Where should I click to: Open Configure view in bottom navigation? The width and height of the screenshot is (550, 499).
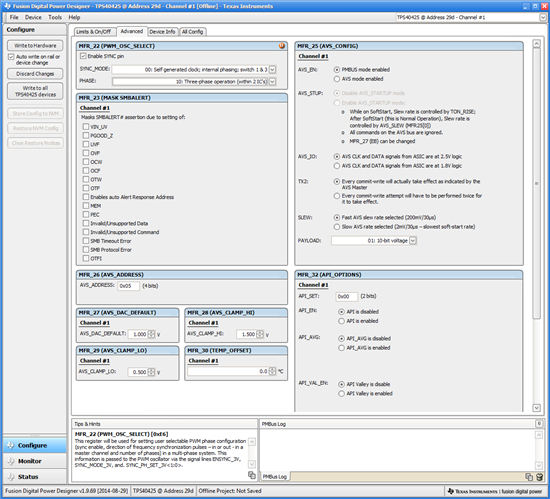34,445
